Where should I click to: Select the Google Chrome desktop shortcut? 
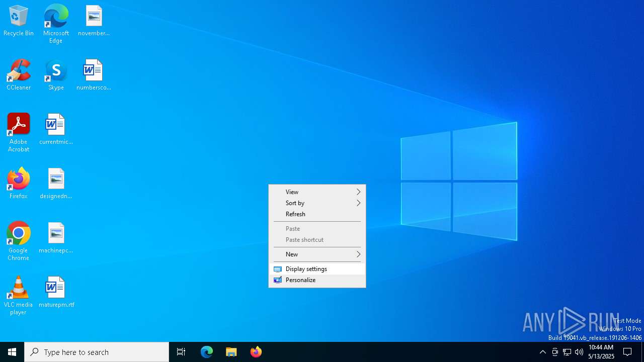coord(19,241)
